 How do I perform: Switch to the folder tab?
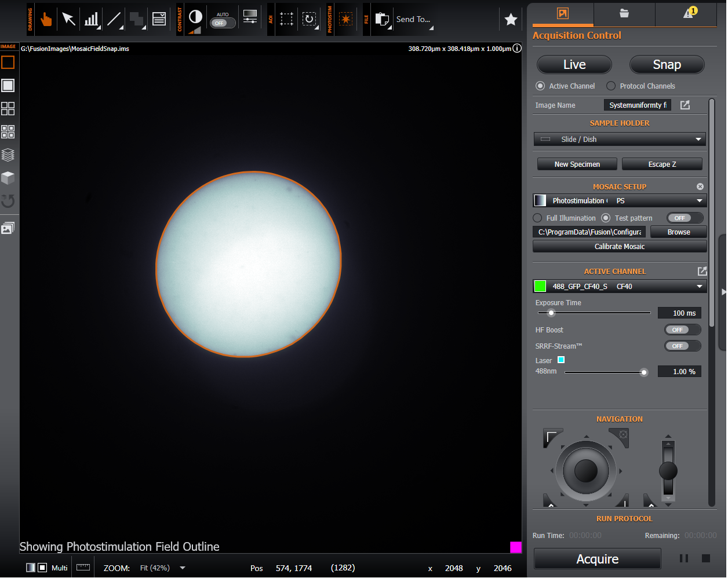(x=624, y=13)
